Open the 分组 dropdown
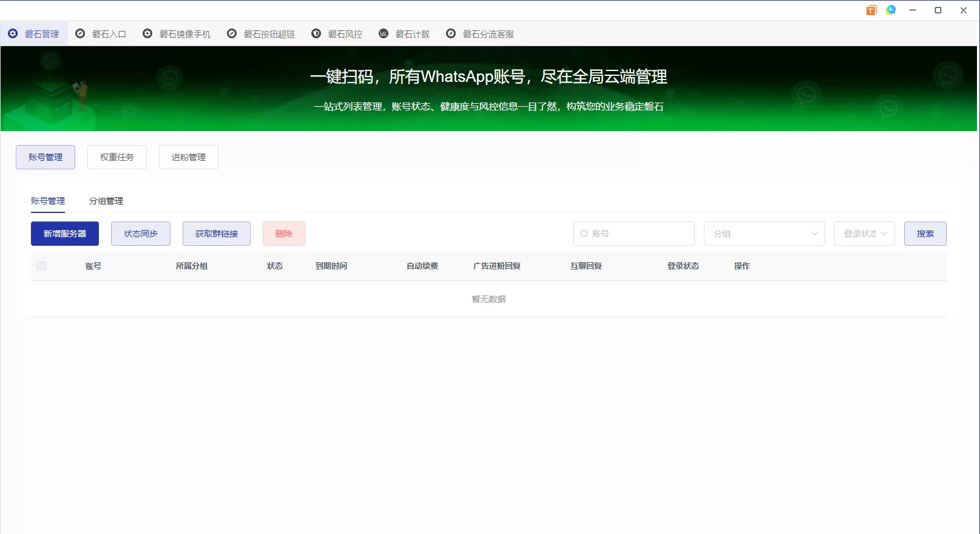980x534 pixels. pyautogui.click(x=765, y=234)
